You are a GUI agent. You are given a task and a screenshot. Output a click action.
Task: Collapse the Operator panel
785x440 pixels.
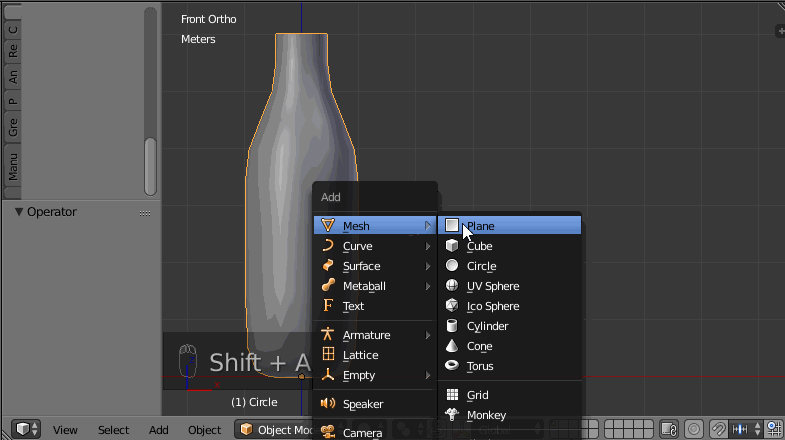[x=19, y=212]
